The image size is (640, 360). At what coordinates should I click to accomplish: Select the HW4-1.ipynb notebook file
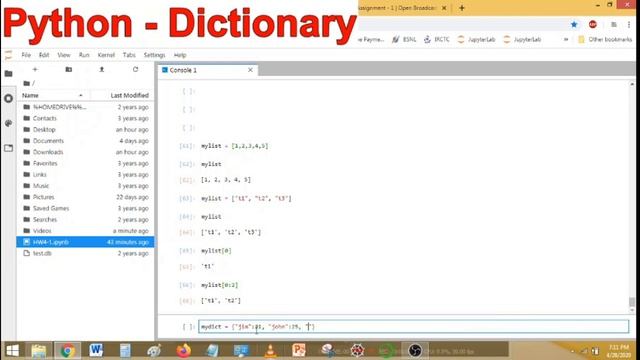[x=85, y=242]
